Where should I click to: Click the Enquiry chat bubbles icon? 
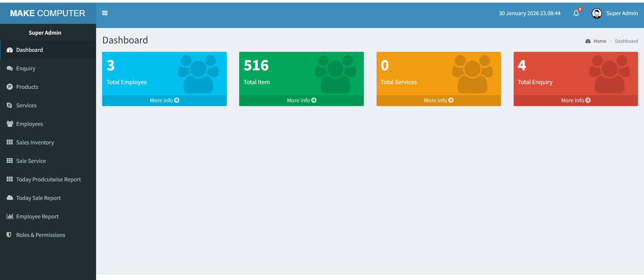(10, 68)
